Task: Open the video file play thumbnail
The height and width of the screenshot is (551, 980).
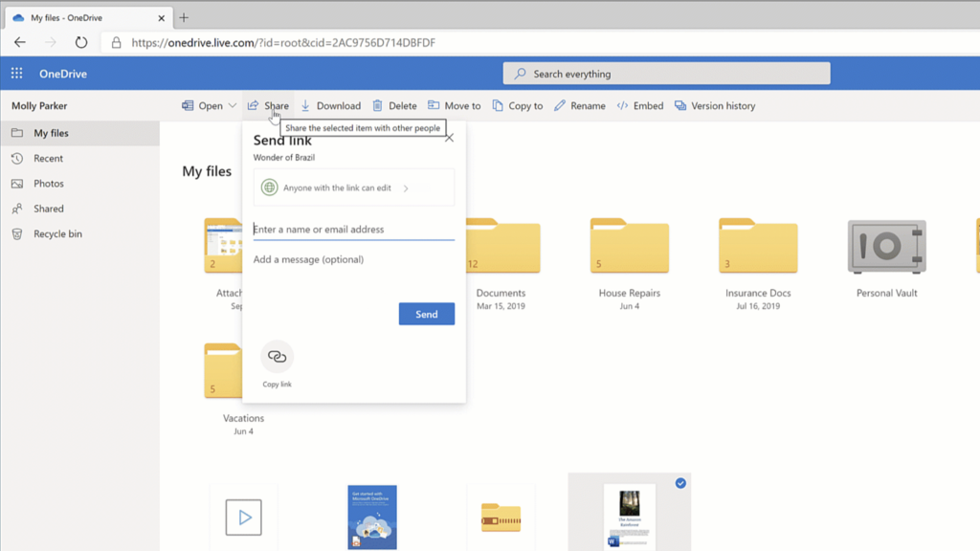Action: (x=244, y=518)
